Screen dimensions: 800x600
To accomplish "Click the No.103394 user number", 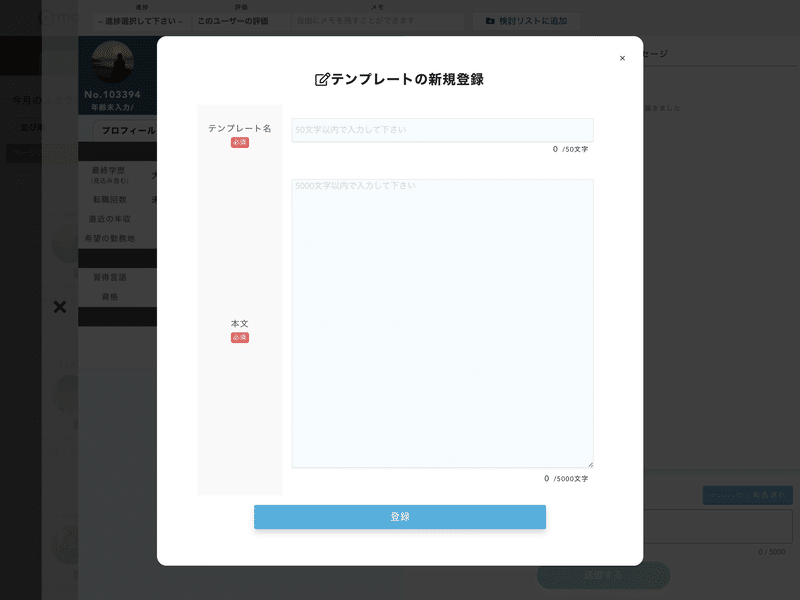I will 112,94.
